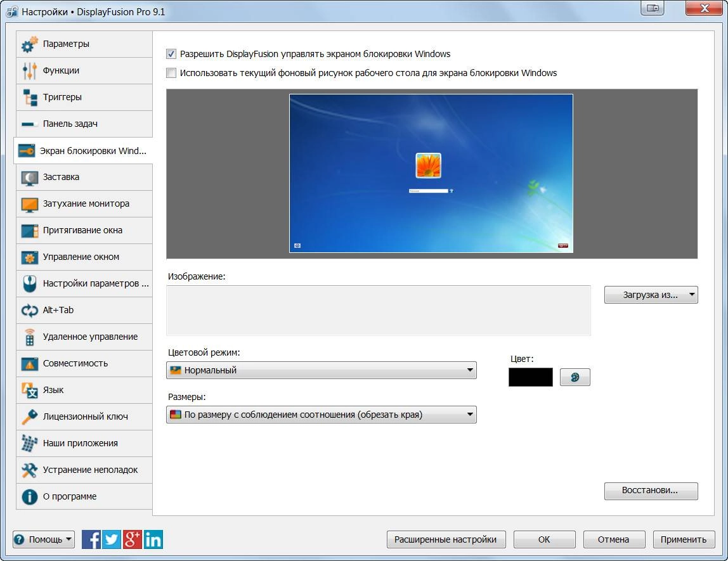Click the Применить button
The image size is (728, 561).
[684, 539]
